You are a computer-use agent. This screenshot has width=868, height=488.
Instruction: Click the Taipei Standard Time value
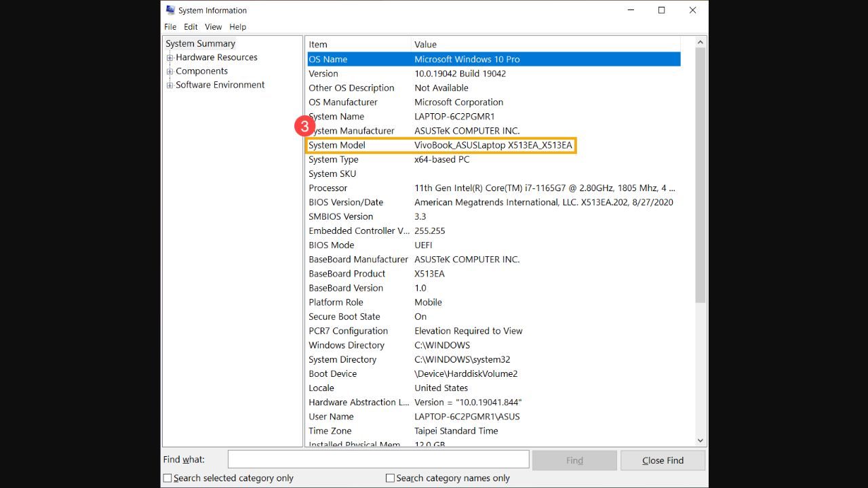tap(456, 430)
